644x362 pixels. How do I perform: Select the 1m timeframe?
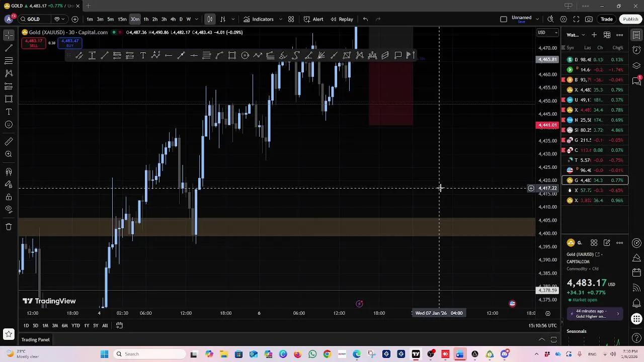[90, 19]
